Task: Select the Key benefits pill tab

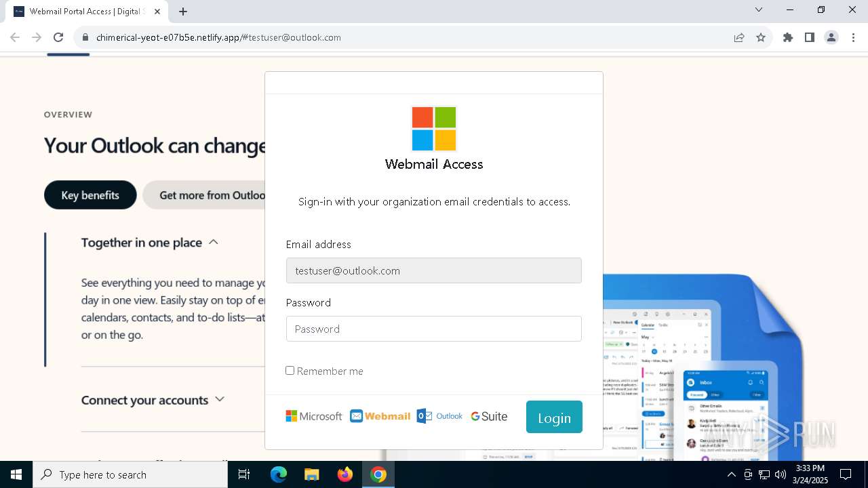Action: pos(90,195)
